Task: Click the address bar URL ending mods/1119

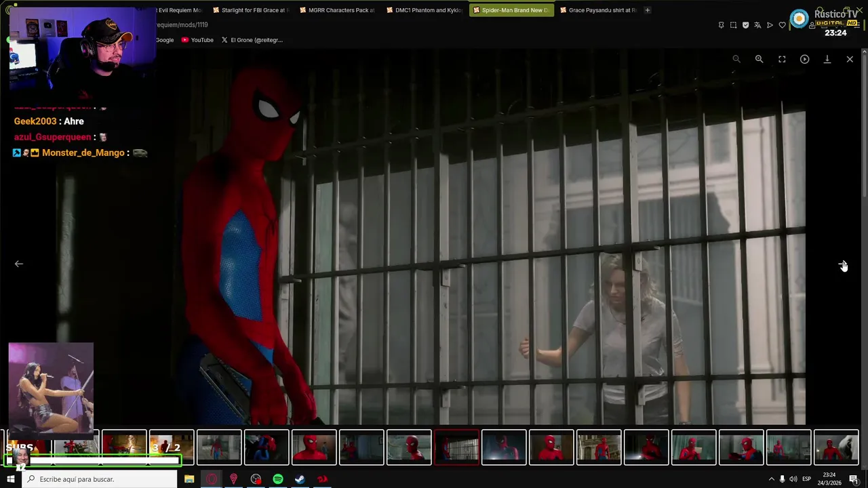Action: [182, 25]
